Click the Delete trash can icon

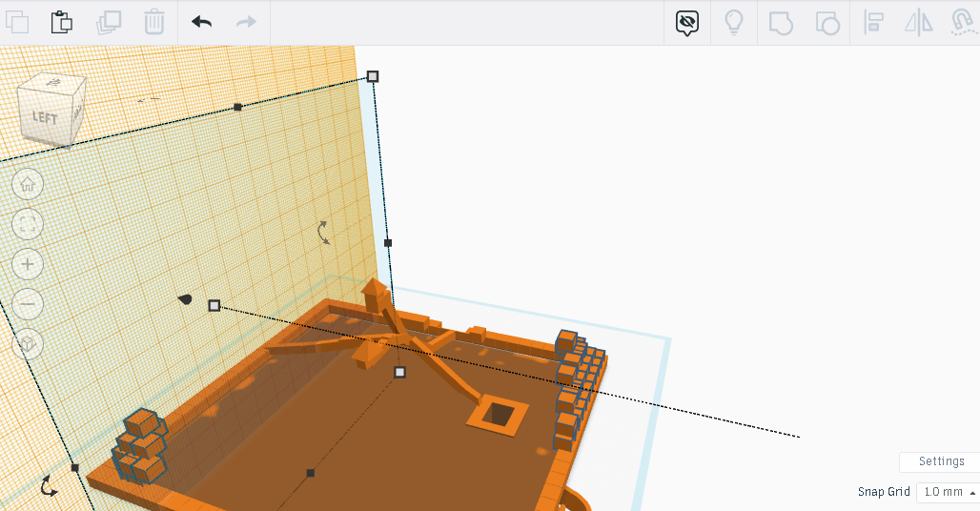[153, 23]
